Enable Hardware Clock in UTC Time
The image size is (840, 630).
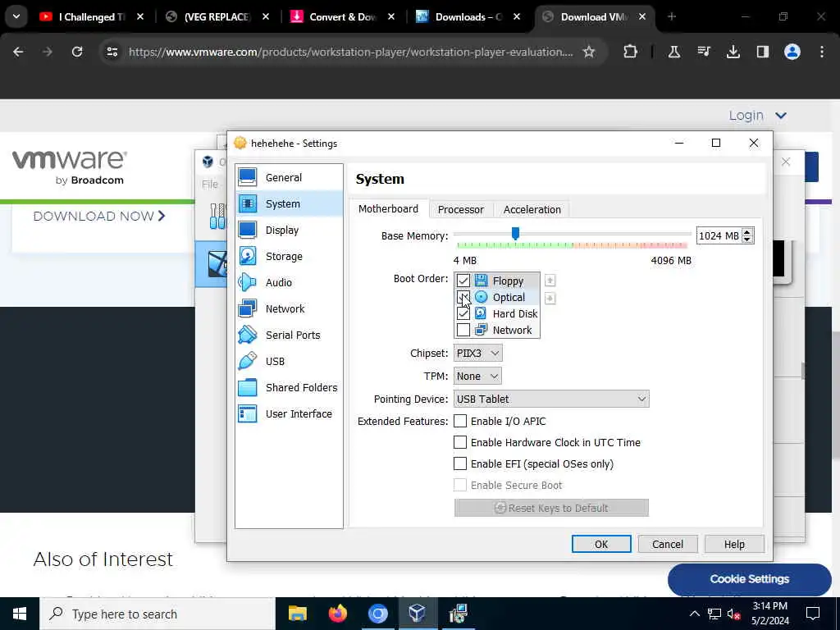click(x=460, y=442)
